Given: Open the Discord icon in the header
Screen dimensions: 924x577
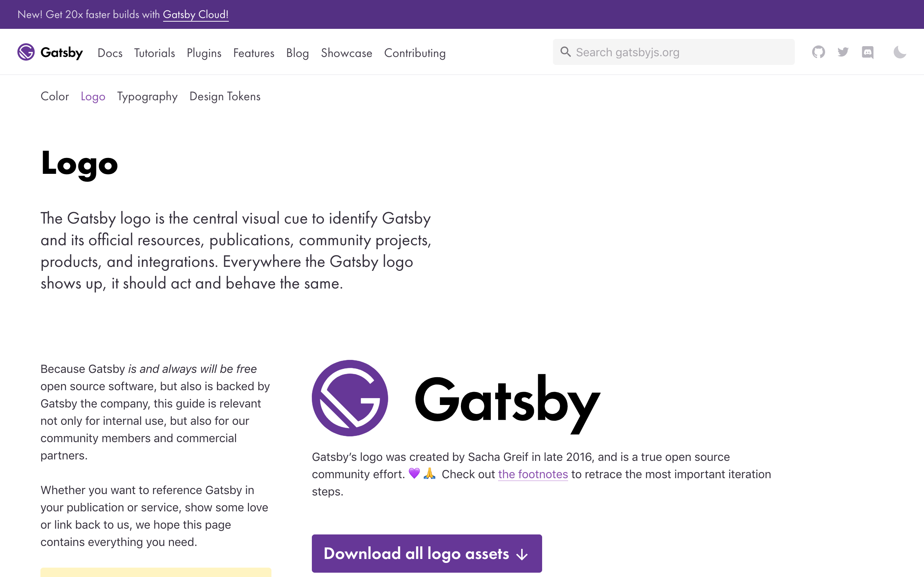Looking at the screenshot, I should tap(868, 52).
